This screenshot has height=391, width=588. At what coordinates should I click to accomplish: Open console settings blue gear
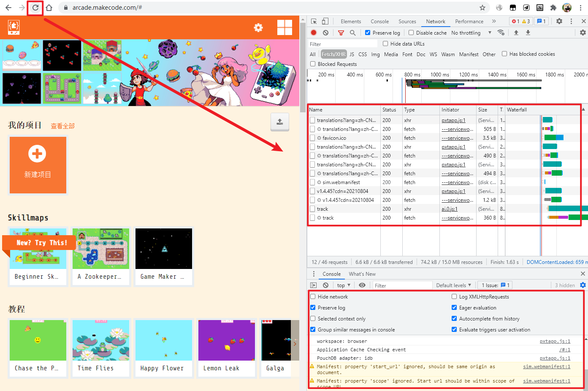(583, 285)
